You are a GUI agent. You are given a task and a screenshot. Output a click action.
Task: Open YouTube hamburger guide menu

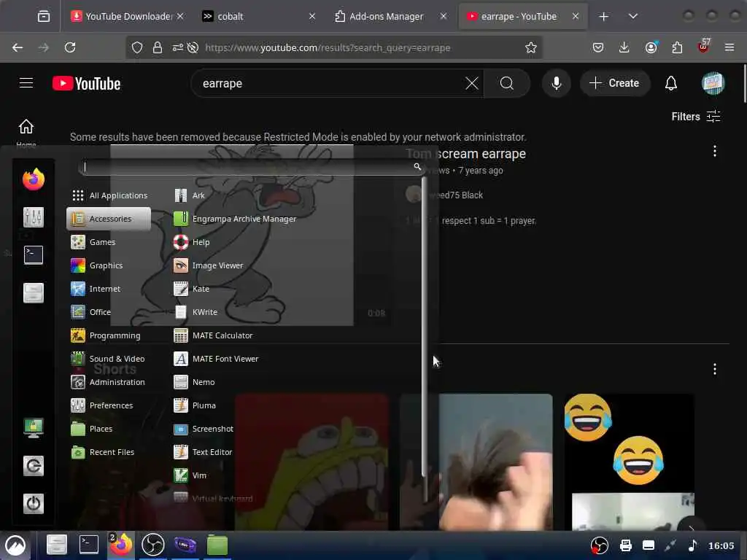26,83
